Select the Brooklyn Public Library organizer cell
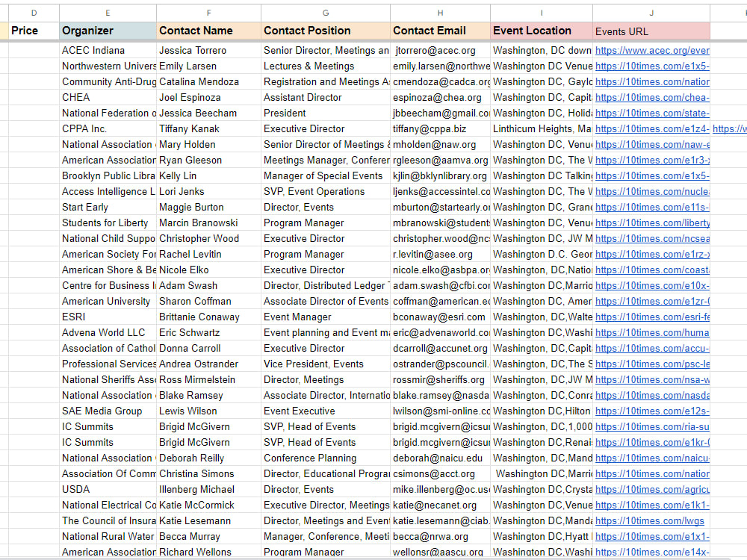 tap(108, 176)
